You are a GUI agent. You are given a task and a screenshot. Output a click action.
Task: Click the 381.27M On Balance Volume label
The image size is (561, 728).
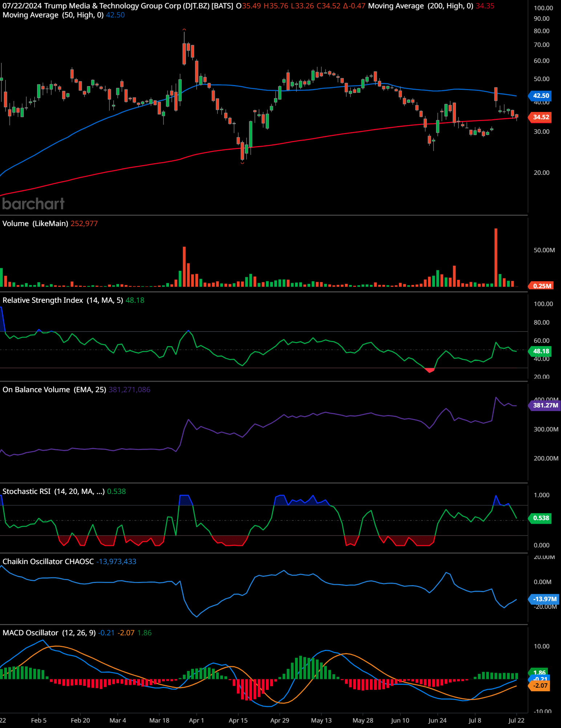(545, 405)
